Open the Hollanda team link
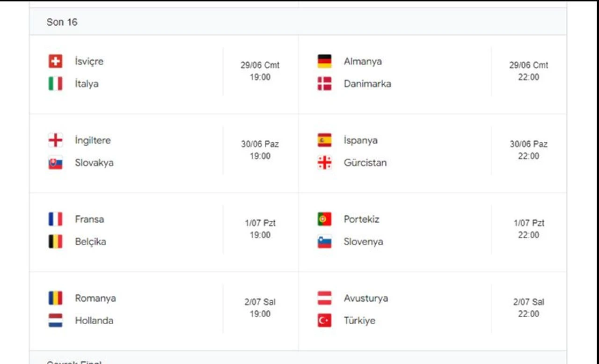Image resolution: width=599 pixels, height=364 pixels. (x=94, y=320)
